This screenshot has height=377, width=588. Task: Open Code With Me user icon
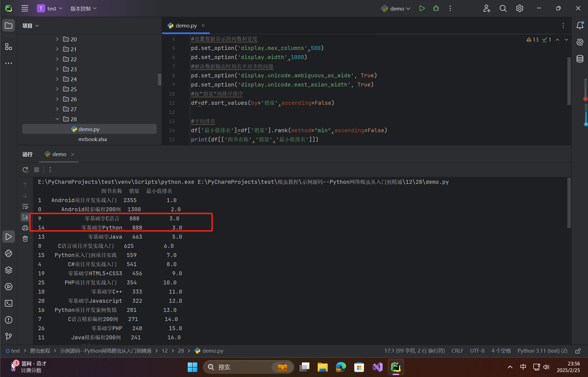(x=487, y=9)
